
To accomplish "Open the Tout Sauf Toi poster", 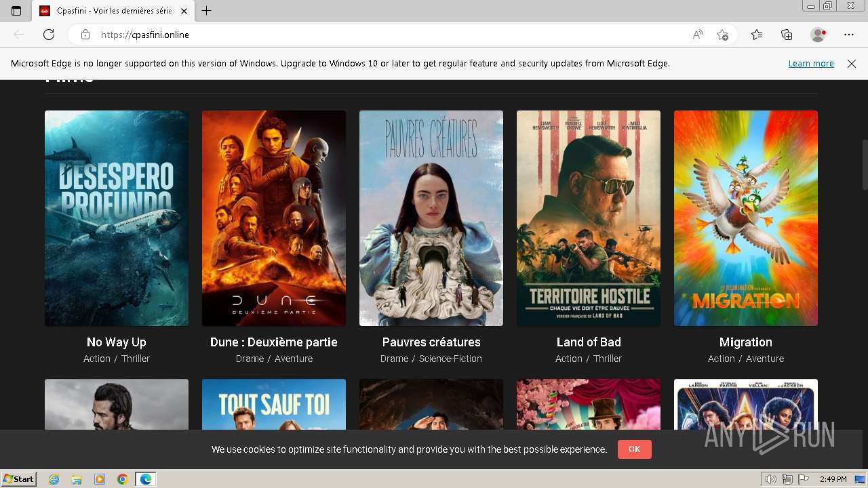I will tap(274, 404).
